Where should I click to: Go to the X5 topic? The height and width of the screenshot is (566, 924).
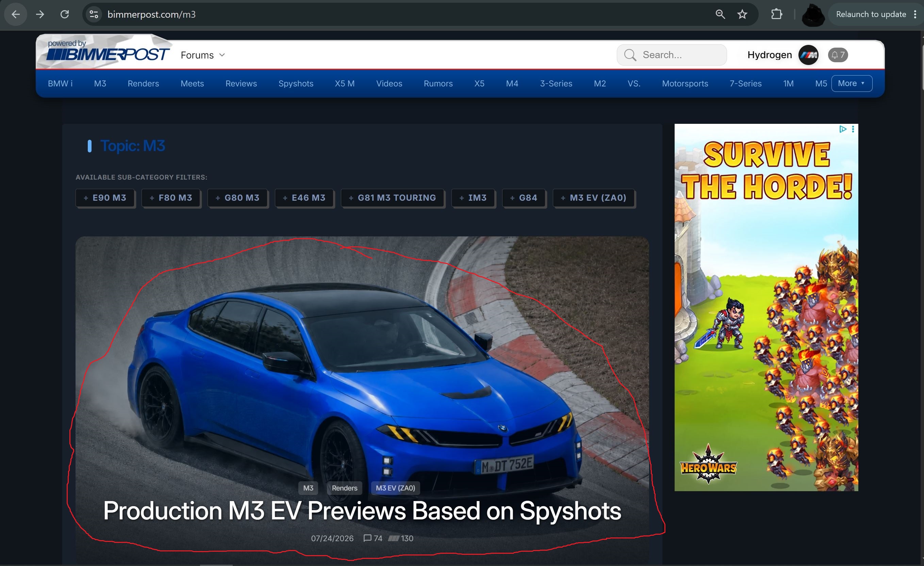click(479, 84)
